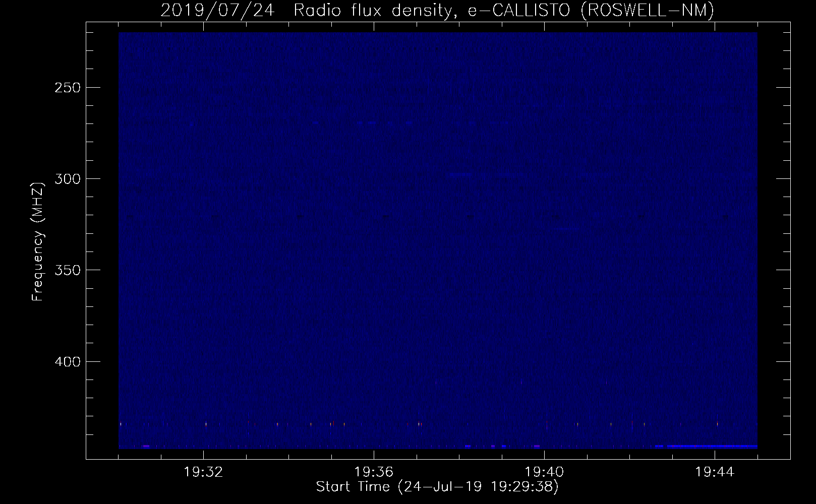Click the 19:32 time tick label
816x504 pixels.
203,472
